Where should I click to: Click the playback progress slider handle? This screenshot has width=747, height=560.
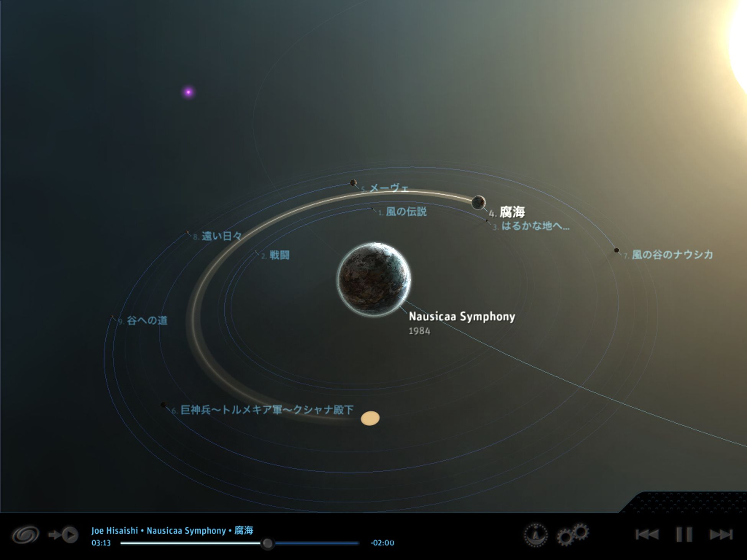[267, 543]
